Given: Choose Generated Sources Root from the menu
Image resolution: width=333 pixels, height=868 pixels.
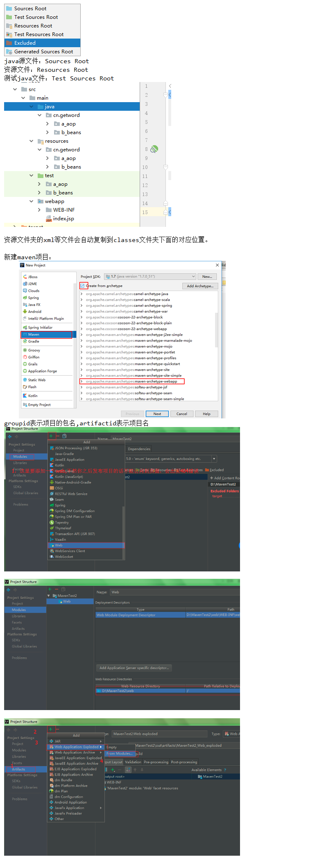Looking at the screenshot, I should 43,52.
